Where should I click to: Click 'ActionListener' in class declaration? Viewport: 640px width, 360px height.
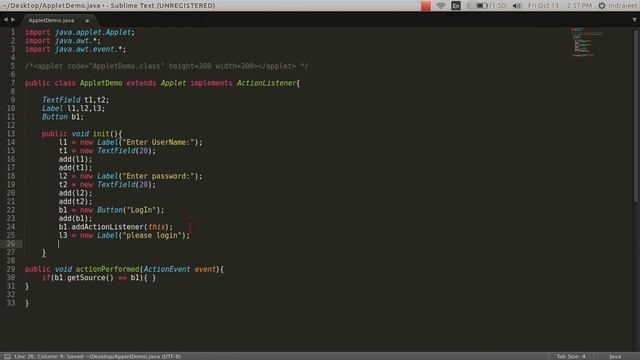pos(267,83)
